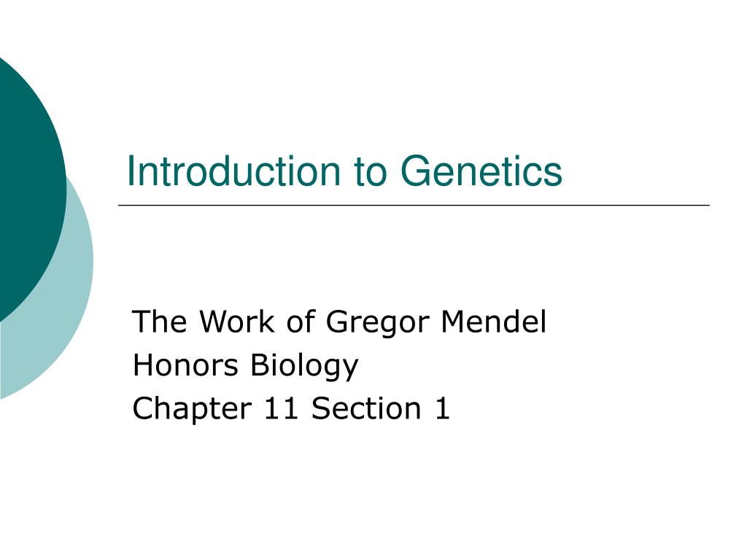
Task: Click the number "11" in subtitle
Action: pos(281,408)
